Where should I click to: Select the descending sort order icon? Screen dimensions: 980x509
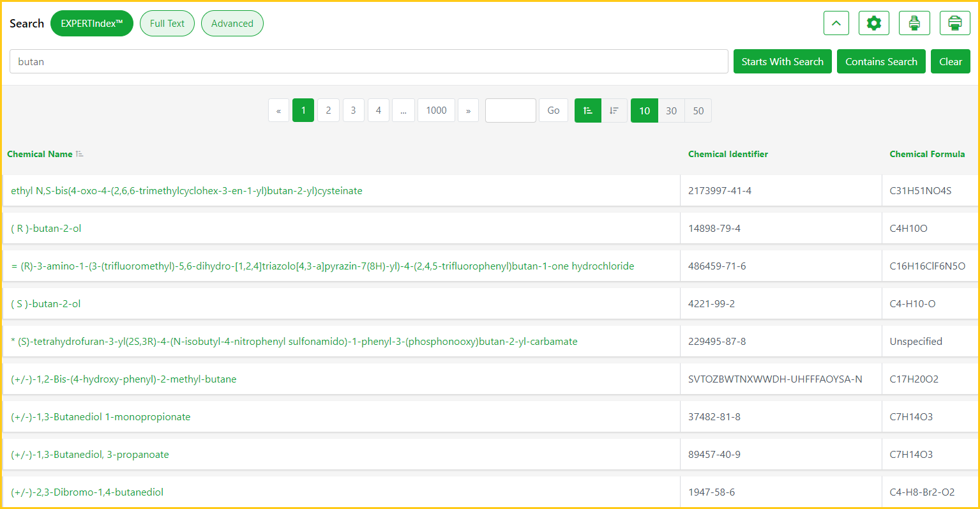coord(614,110)
